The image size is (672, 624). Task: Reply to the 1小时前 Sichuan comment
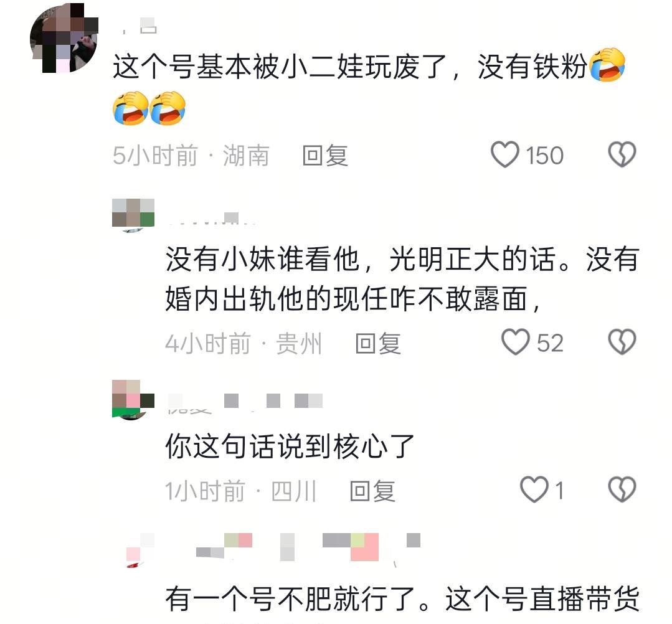(372, 491)
